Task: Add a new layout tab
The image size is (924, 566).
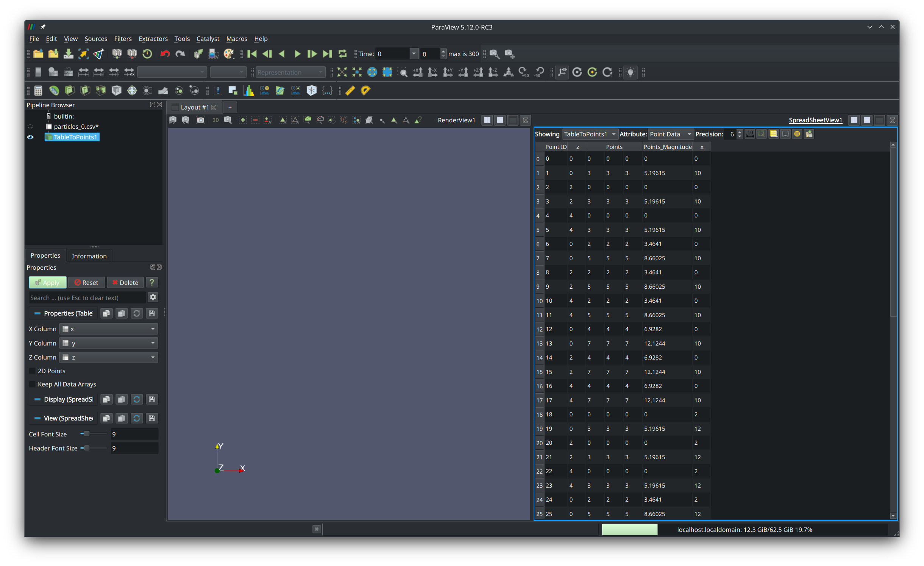Action: (230, 107)
